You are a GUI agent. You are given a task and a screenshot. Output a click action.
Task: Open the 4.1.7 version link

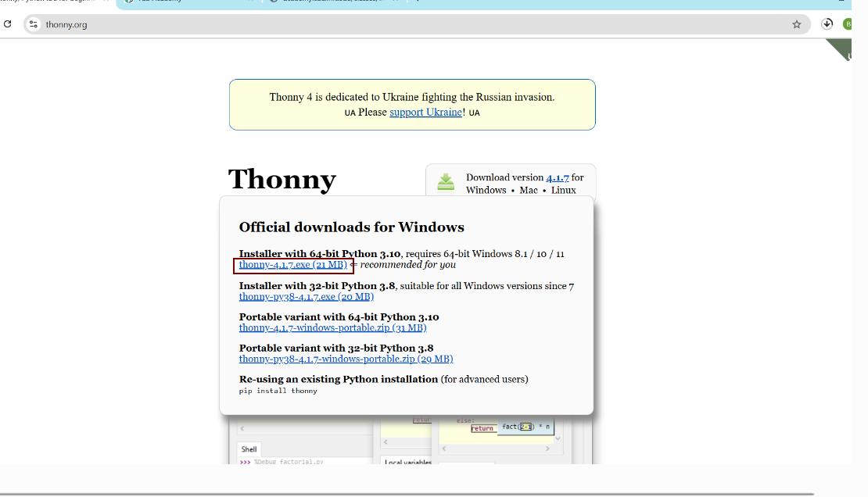pos(558,177)
